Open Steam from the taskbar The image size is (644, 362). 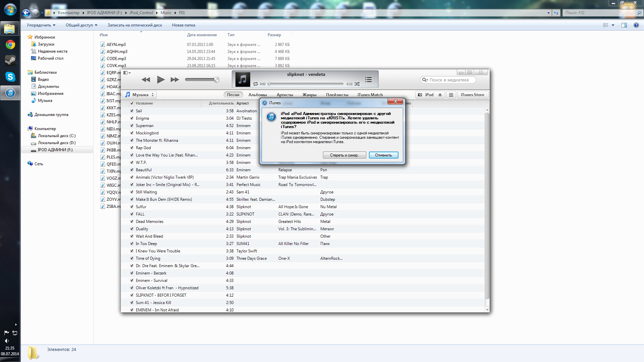coord(10,61)
